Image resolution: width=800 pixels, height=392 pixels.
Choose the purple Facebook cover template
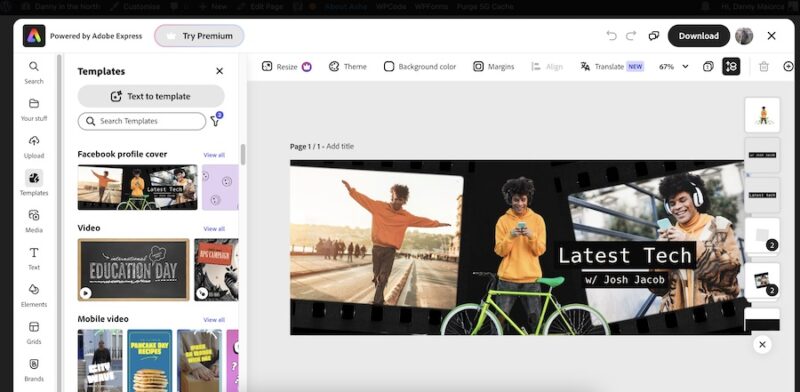point(220,187)
